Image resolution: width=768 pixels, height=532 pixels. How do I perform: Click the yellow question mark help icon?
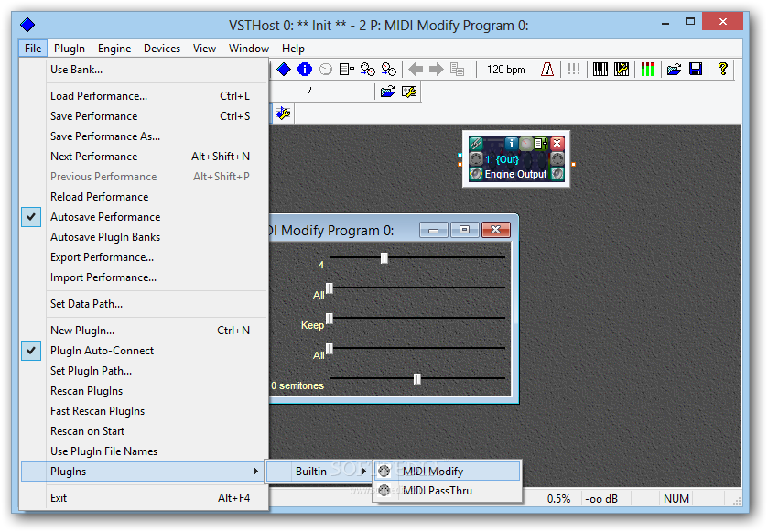723,69
